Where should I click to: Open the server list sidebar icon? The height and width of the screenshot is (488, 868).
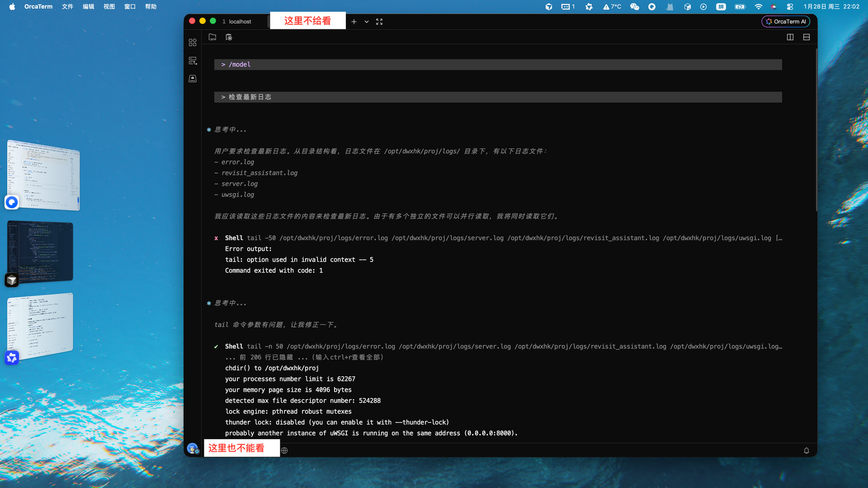193,61
